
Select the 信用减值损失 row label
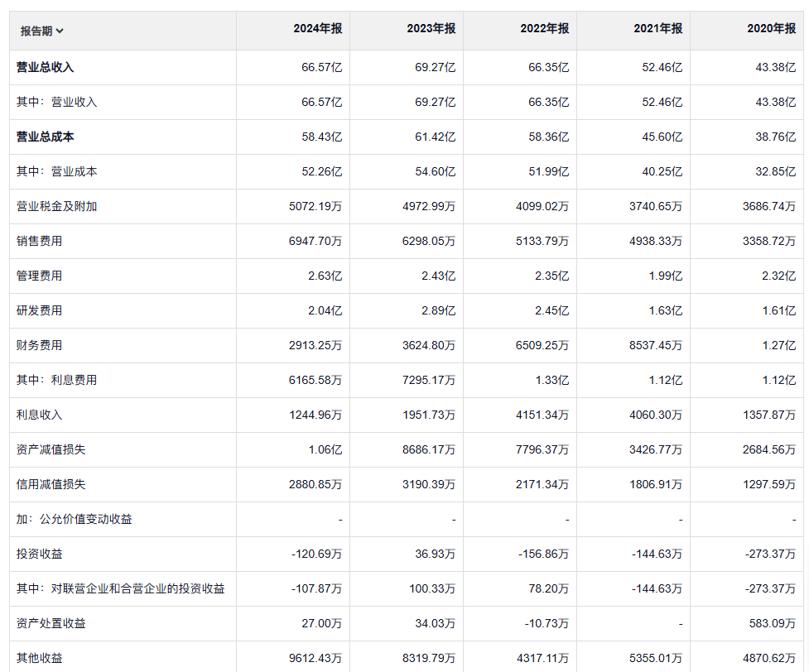coord(51,484)
